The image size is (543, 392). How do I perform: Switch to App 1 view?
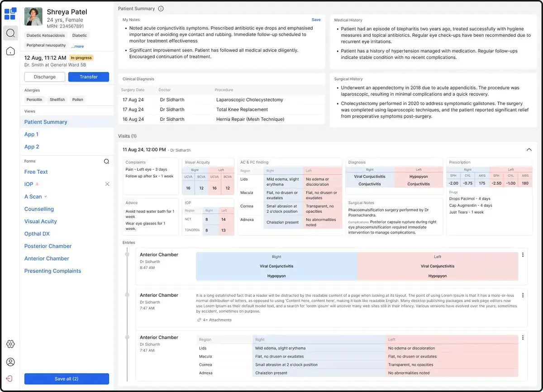(x=31, y=134)
